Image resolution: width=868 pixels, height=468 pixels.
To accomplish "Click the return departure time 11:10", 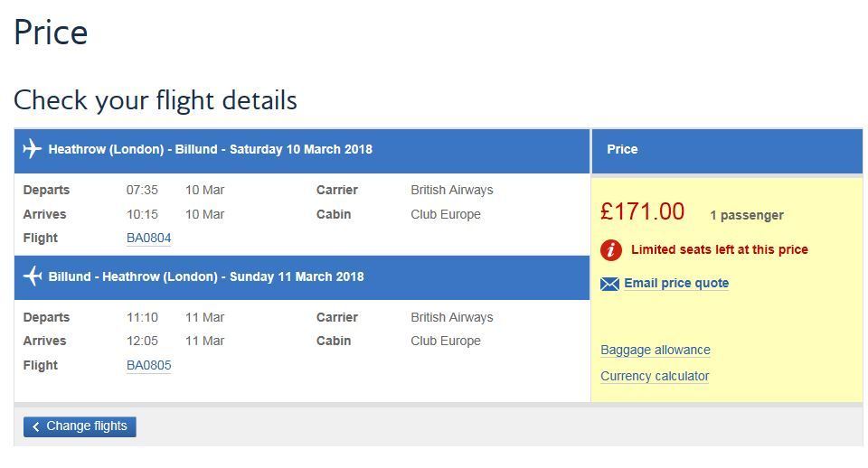I will click(142, 317).
